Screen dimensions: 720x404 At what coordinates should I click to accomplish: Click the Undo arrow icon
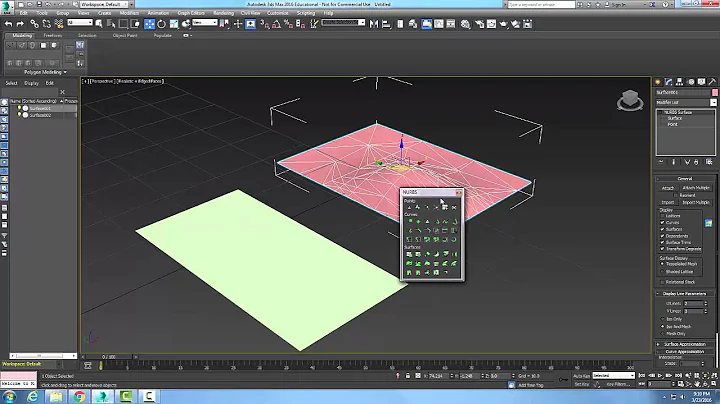(8, 24)
